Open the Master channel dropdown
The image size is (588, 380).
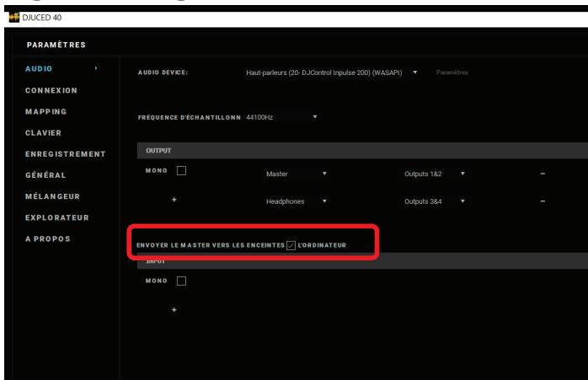click(x=297, y=174)
